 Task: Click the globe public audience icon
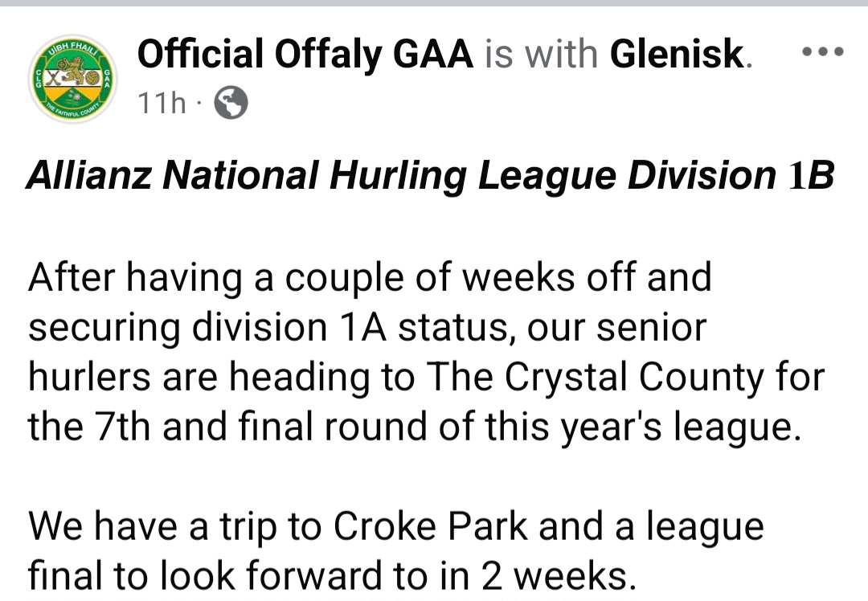(x=231, y=103)
